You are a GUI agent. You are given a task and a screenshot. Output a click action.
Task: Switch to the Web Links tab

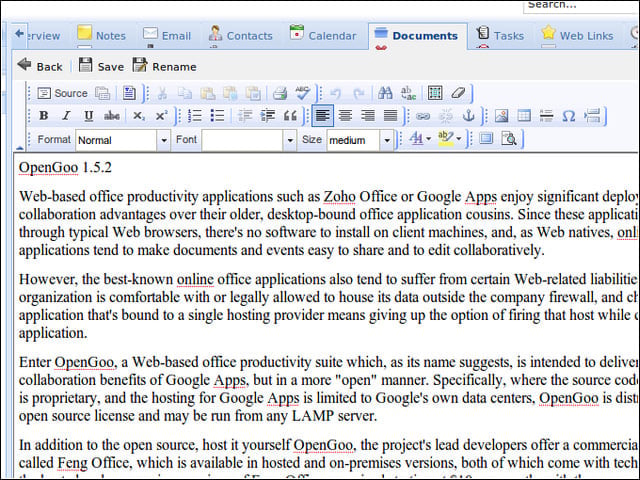point(577,36)
